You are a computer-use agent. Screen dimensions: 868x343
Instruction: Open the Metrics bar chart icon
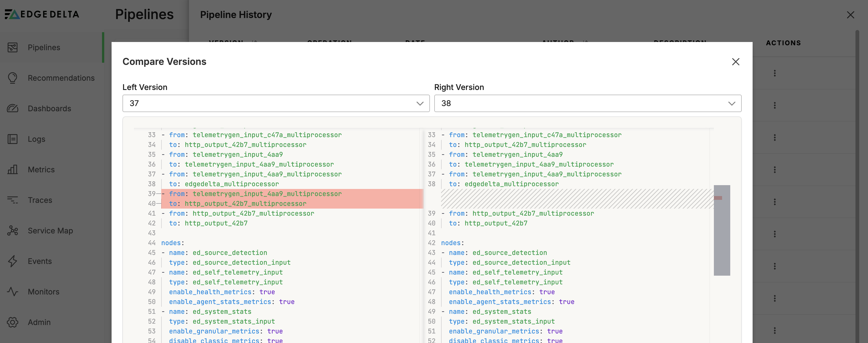click(13, 170)
